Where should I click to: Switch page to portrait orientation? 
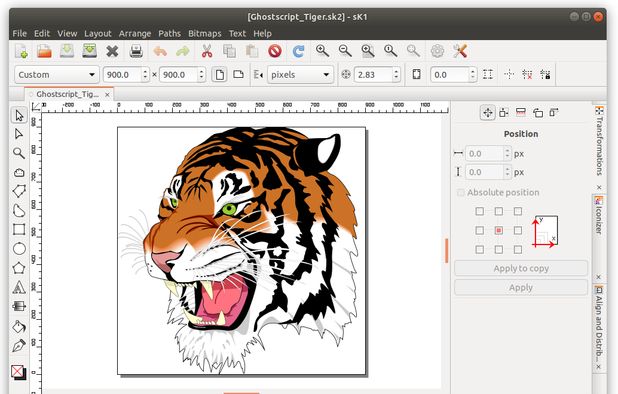click(x=220, y=74)
